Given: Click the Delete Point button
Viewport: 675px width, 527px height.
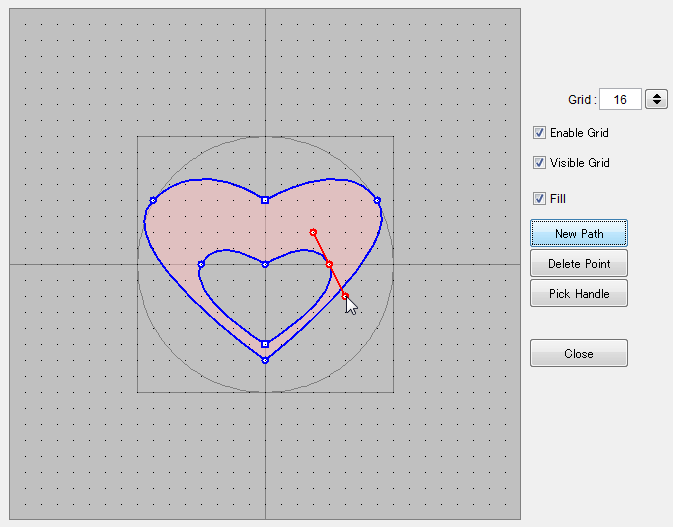Looking at the screenshot, I should tap(579, 264).
